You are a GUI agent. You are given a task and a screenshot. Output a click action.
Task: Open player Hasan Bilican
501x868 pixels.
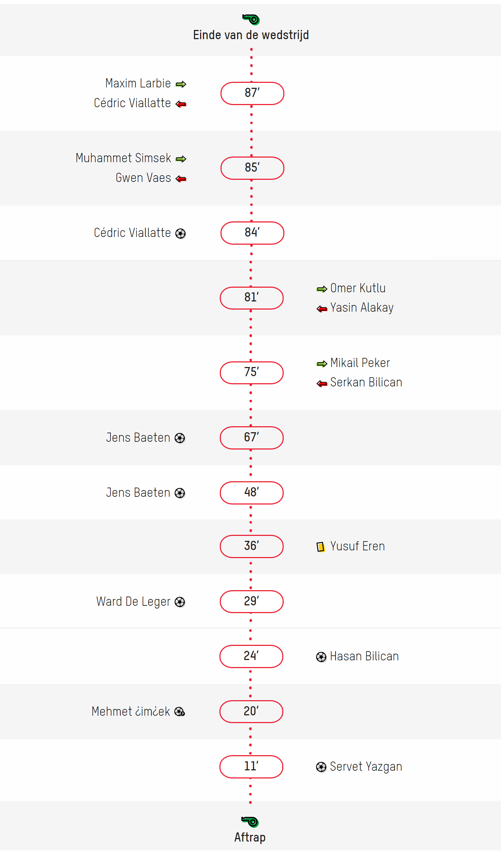pos(364,656)
